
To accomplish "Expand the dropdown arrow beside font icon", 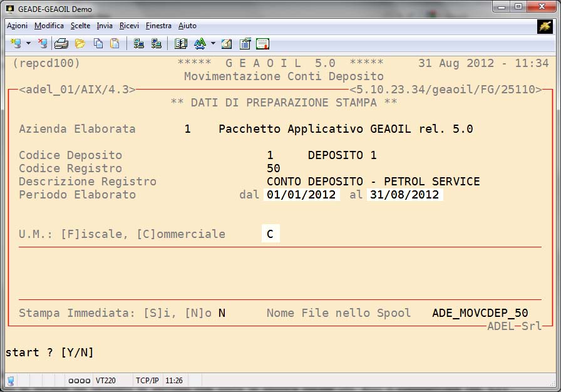I will pos(213,44).
